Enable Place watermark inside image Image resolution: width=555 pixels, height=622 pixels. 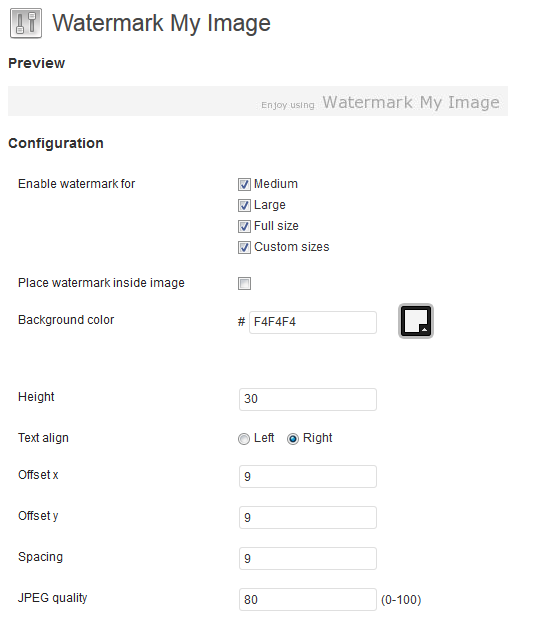click(244, 283)
